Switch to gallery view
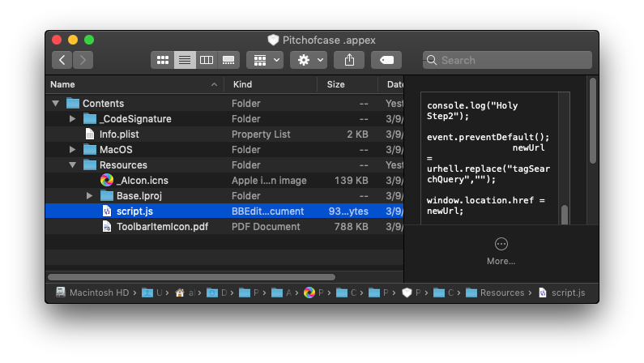Image resolution: width=644 pixels, height=363 pixels. [229, 60]
